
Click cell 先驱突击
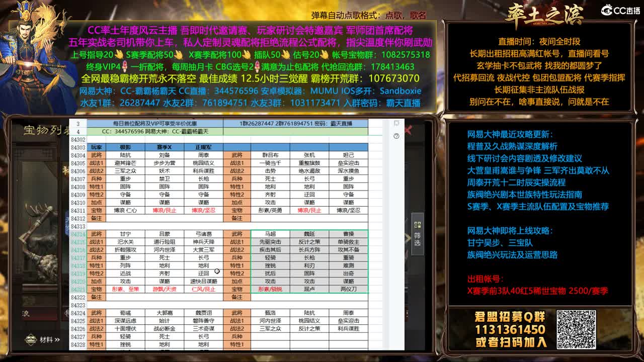pos(270,242)
